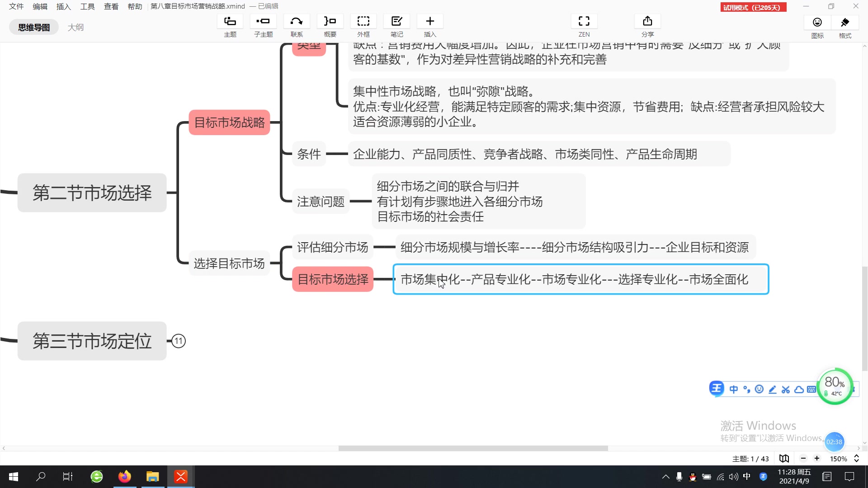This screenshot has width=868, height=488.
Task: Click the 主题: 1 / 43 status count
Action: pos(750,459)
